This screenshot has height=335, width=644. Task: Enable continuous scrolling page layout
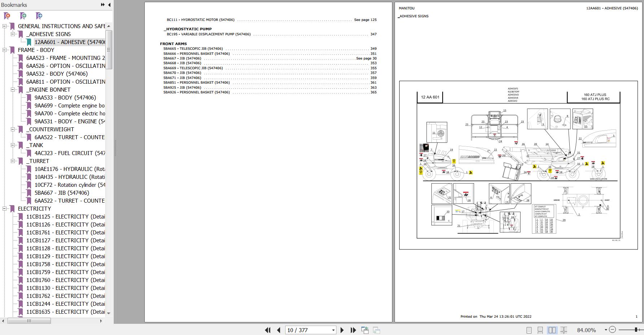pyautogui.click(x=540, y=330)
